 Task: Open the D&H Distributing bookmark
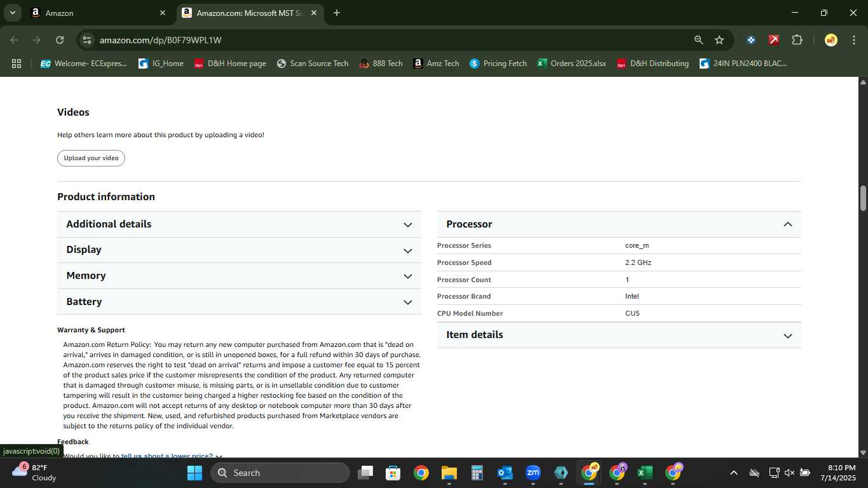(653, 64)
